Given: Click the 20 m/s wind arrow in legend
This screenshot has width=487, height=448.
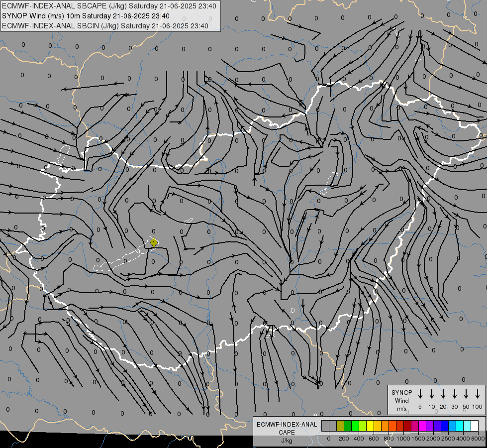Looking at the screenshot, I should pyautogui.click(x=443, y=393).
